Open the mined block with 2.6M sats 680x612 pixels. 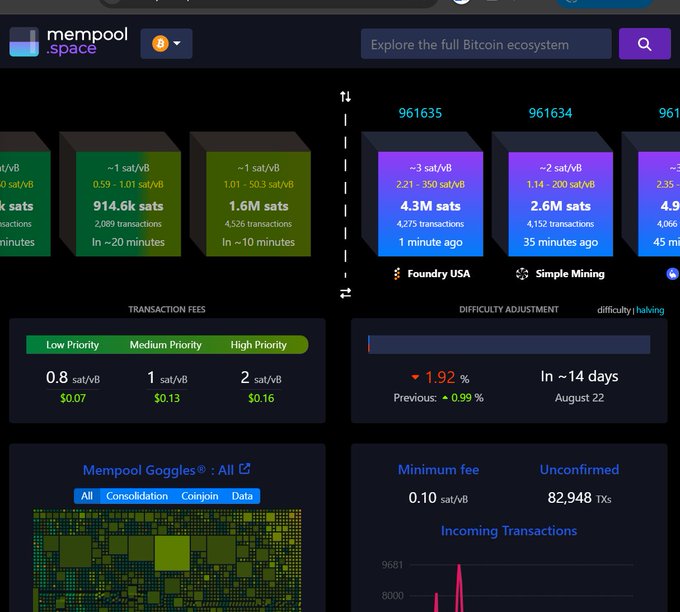560,204
